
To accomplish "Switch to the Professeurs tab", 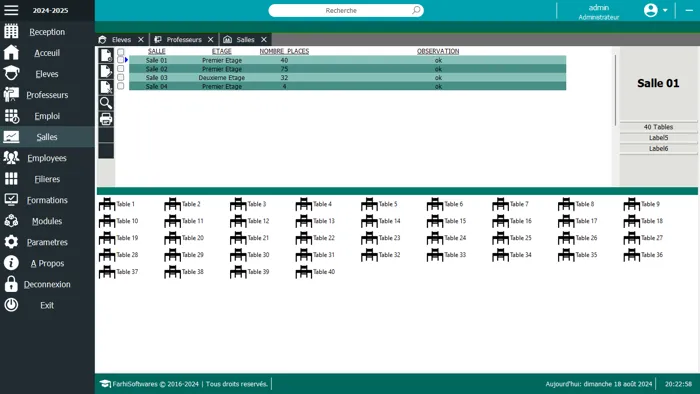I will (184, 40).
